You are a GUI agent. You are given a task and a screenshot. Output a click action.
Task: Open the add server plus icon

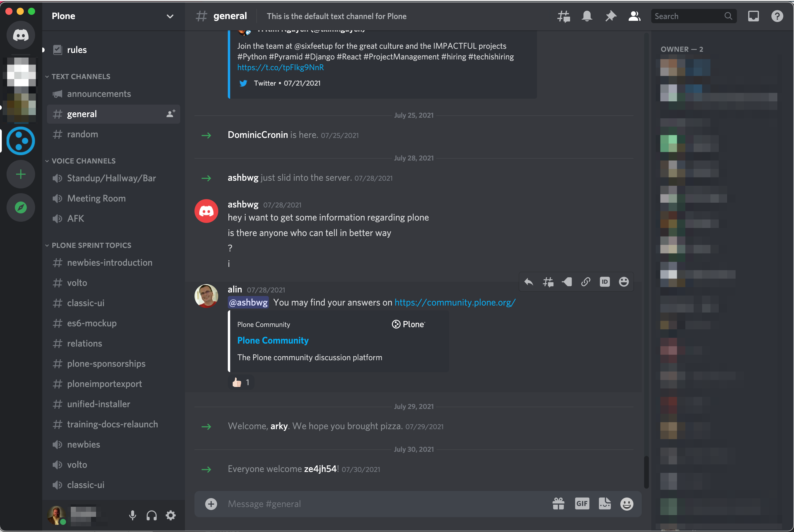pos(21,174)
